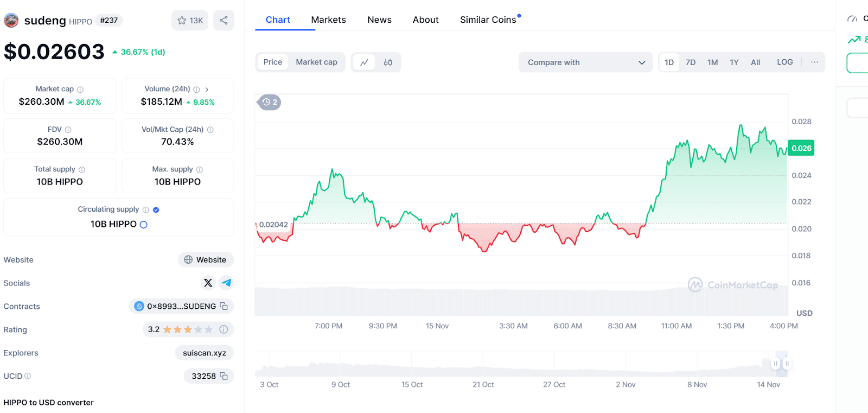Image resolution: width=868 pixels, height=413 pixels.
Task: Show FDV info tooltip icon
Action: [68, 130]
